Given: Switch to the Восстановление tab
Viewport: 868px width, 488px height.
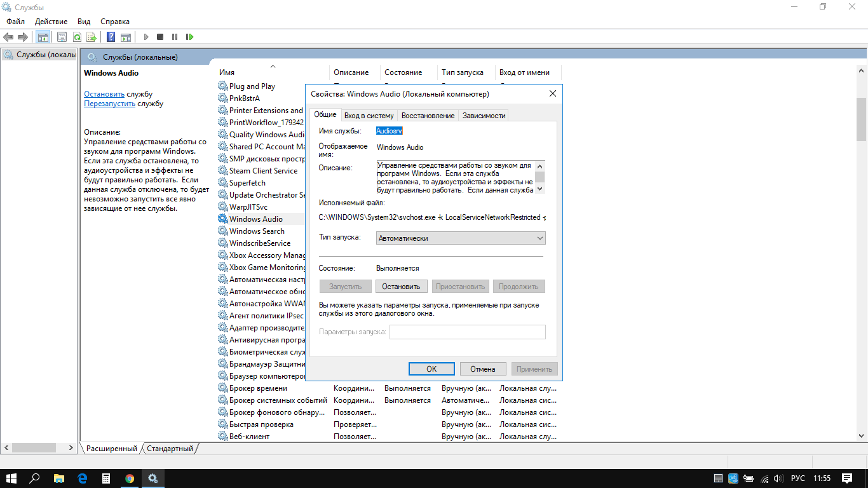Looking at the screenshot, I should 428,116.
